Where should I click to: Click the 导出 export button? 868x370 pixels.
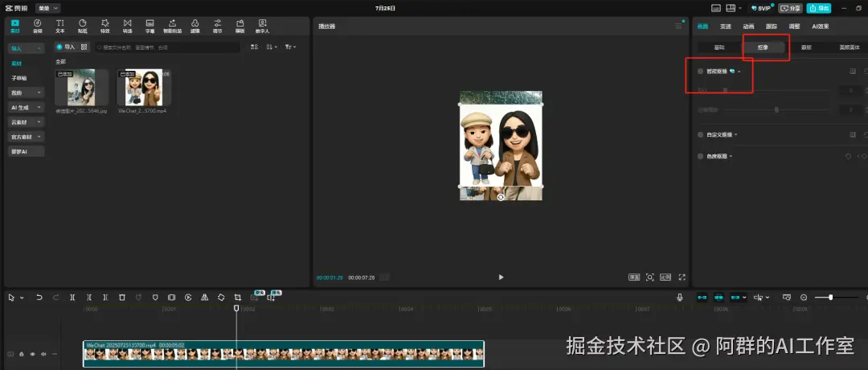point(819,8)
